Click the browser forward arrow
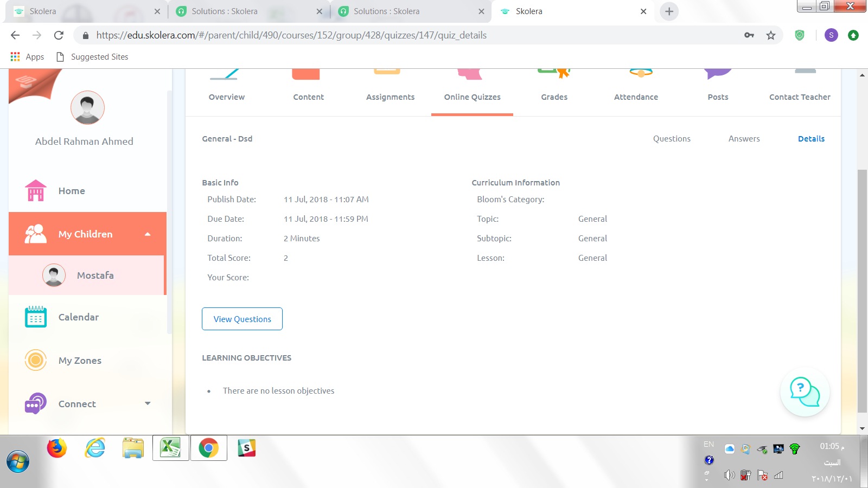868x488 pixels. (x=37, y=35)
